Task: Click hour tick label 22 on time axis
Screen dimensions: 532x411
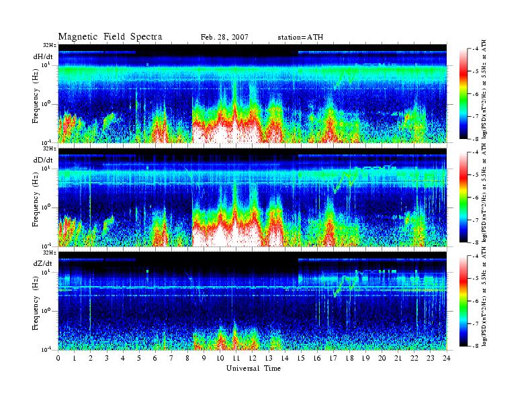Action: click(x=414, y=359)
